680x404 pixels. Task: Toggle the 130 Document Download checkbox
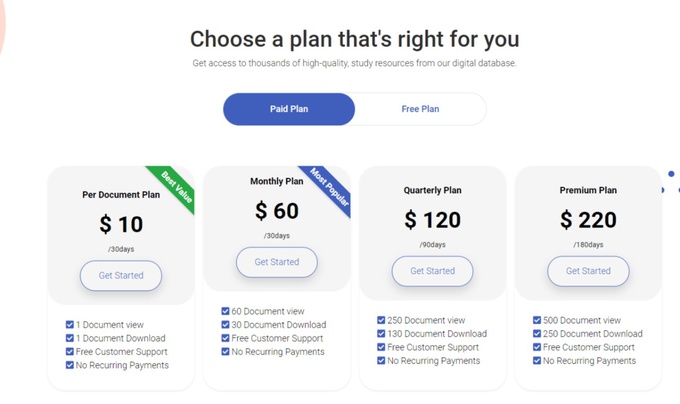click(x=382, y=334)
